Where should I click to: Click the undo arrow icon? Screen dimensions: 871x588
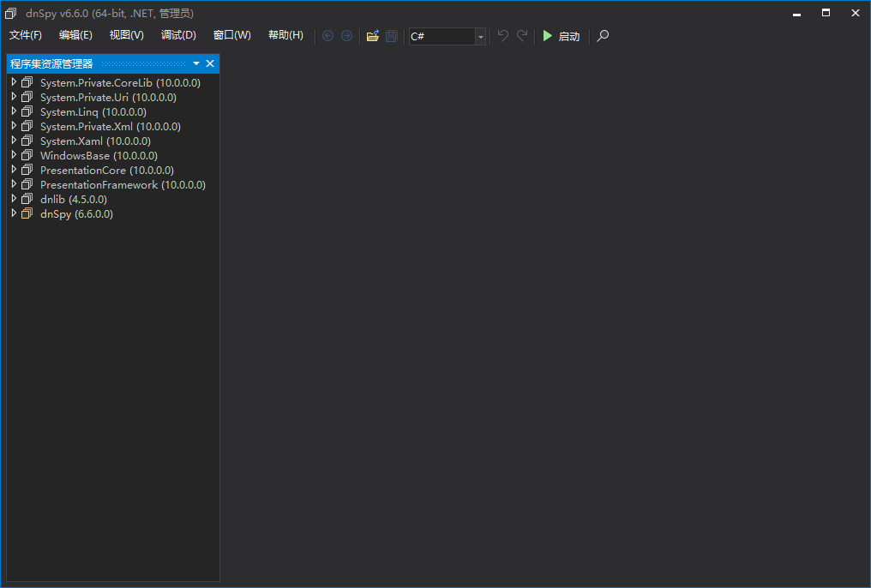[502, 35]
